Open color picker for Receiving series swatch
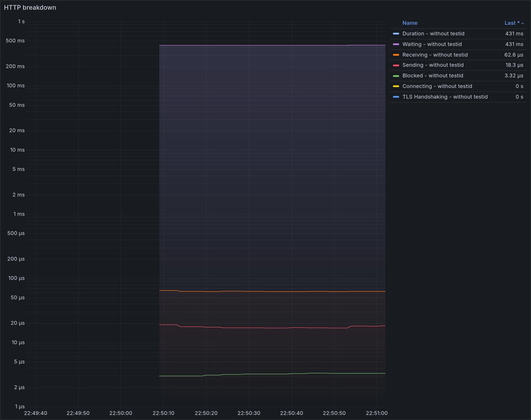The image size is (531, 420). (396, 55)
